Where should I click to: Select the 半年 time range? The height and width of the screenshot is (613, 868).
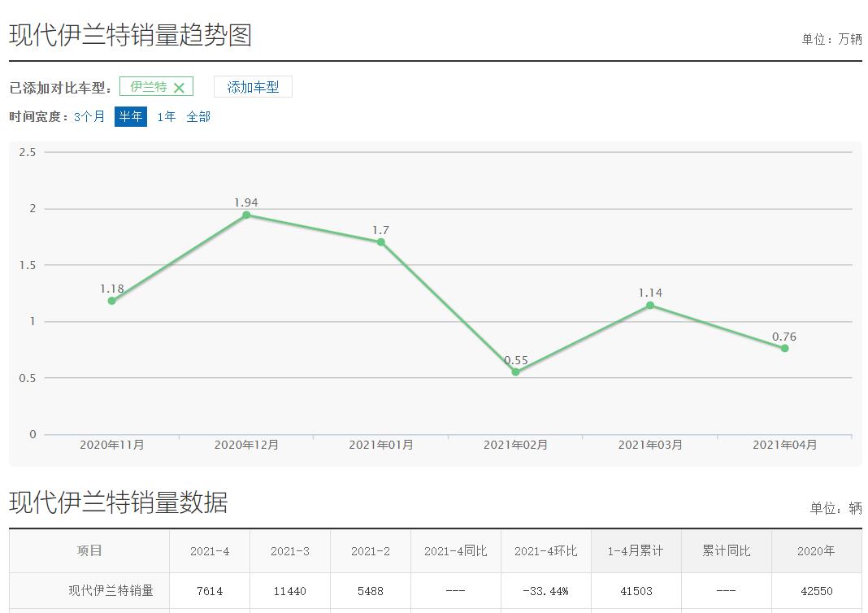131,116
